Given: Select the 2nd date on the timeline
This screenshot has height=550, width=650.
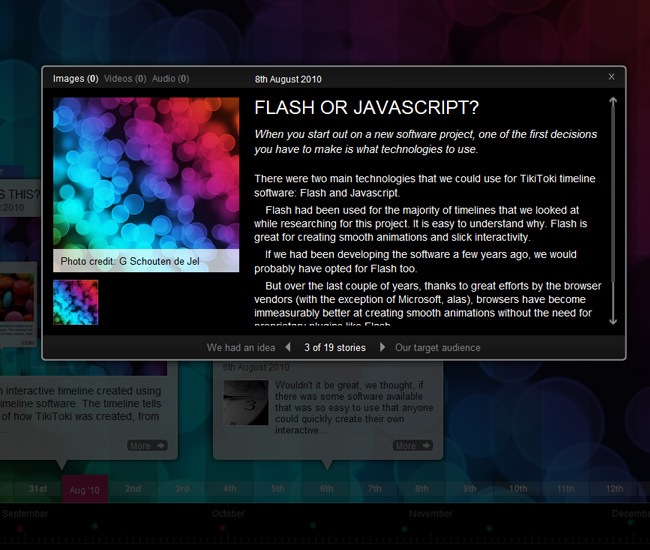Looking at the screenshot, I should click(133, 489).
